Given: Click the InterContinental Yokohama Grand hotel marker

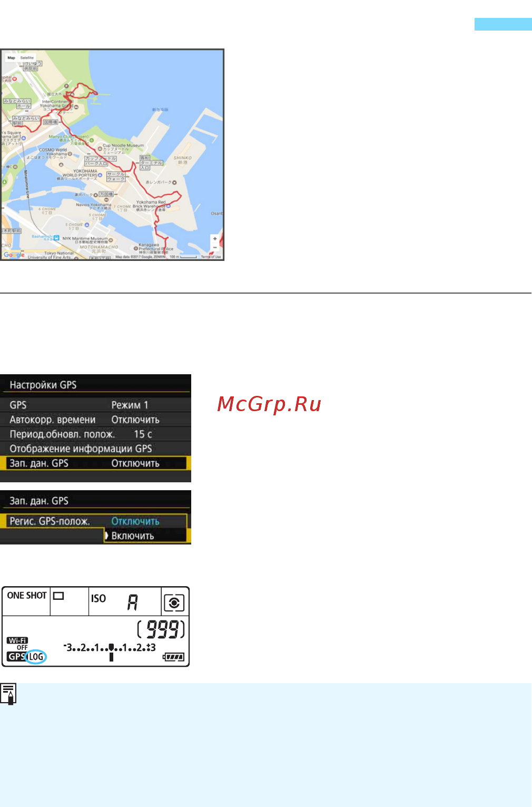Looking at the screenshot, I should (76, 106).
